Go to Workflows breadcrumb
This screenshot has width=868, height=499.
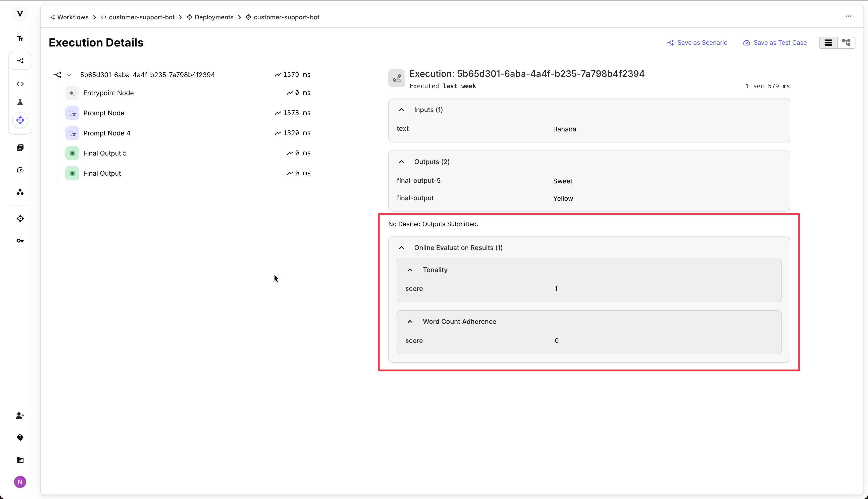point(73,17)
